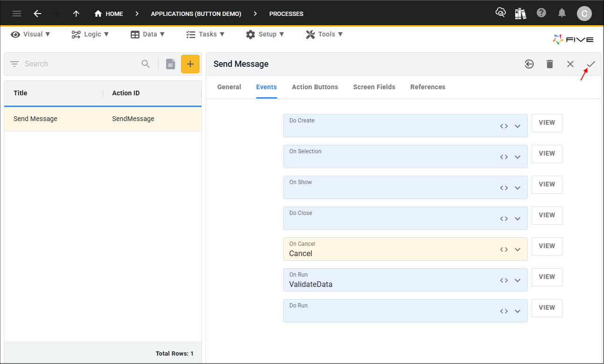Open the user avatar C

584,14
